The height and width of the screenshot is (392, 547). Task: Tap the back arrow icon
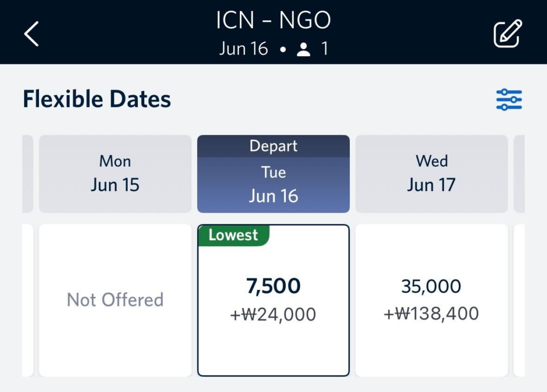(32, 34)
